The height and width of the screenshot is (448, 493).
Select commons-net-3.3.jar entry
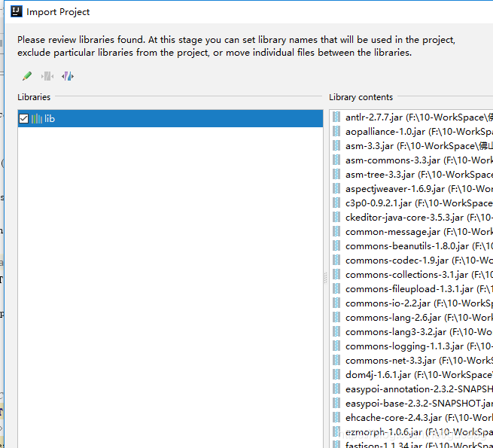coord(412,361)
